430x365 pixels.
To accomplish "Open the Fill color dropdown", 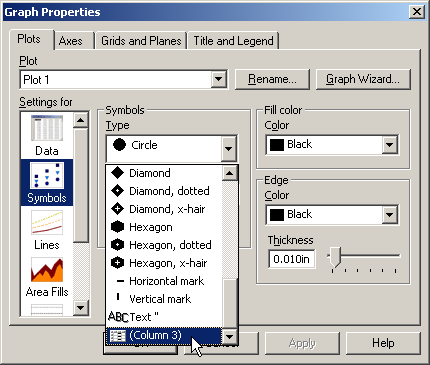I will pyautogui.click(x=389, y=145).
